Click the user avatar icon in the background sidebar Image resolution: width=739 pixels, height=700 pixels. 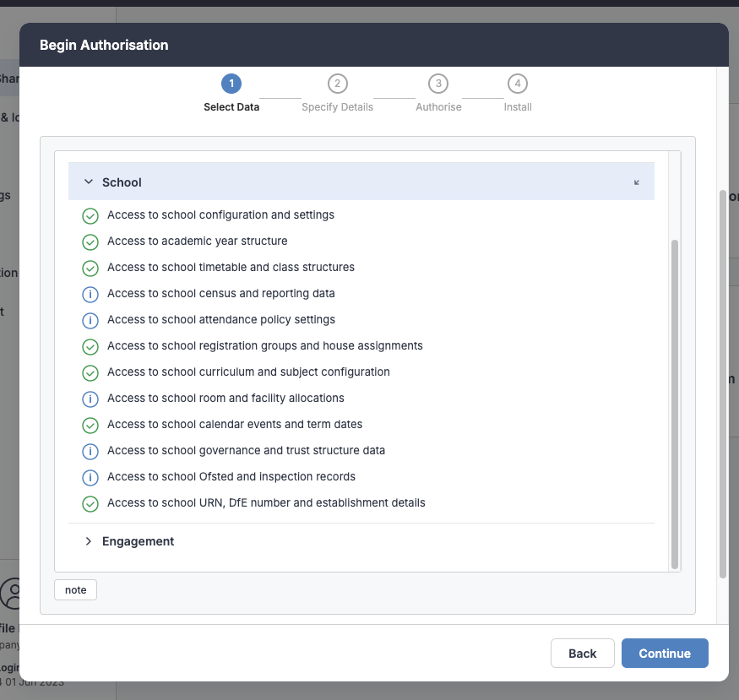[10, 594]
